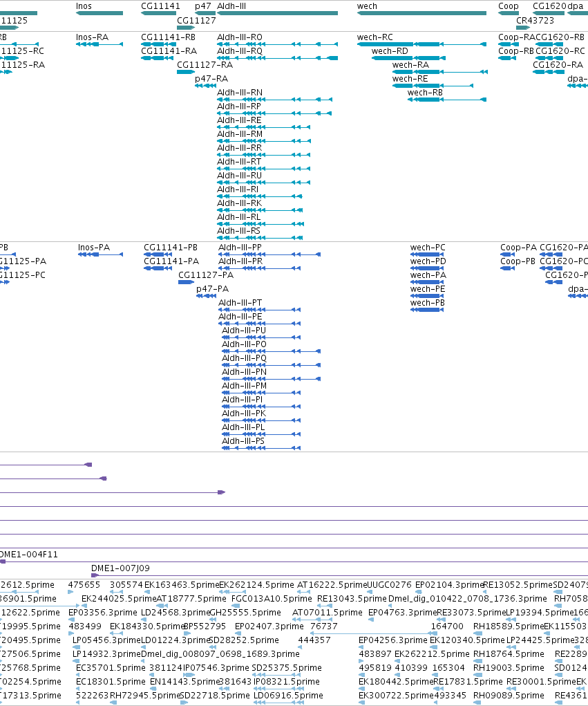The width and height of the screenshot is (588, 706).
Task: Click transcript Aldh-III-RN
Action: [239, 93]
